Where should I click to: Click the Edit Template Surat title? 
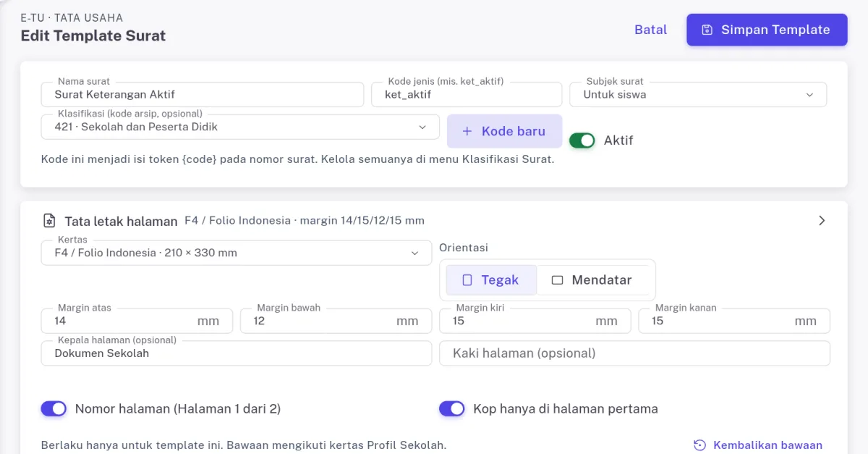tap(93, 35)
